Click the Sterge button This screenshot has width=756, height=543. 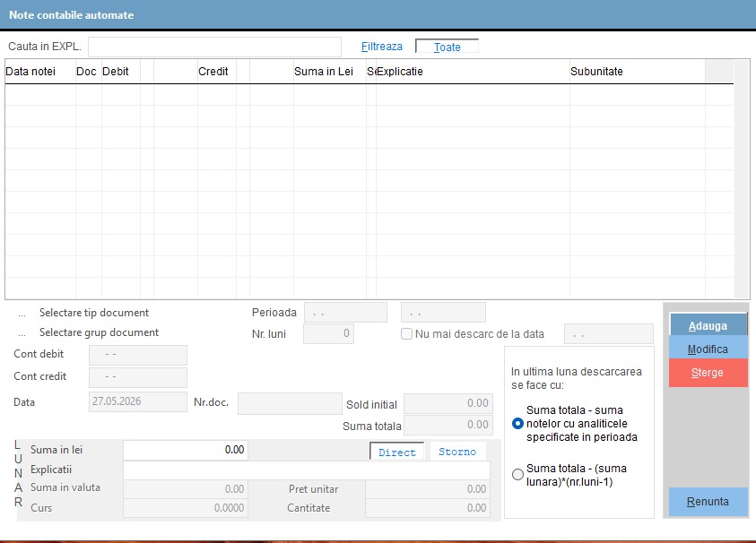pos(708,373)
